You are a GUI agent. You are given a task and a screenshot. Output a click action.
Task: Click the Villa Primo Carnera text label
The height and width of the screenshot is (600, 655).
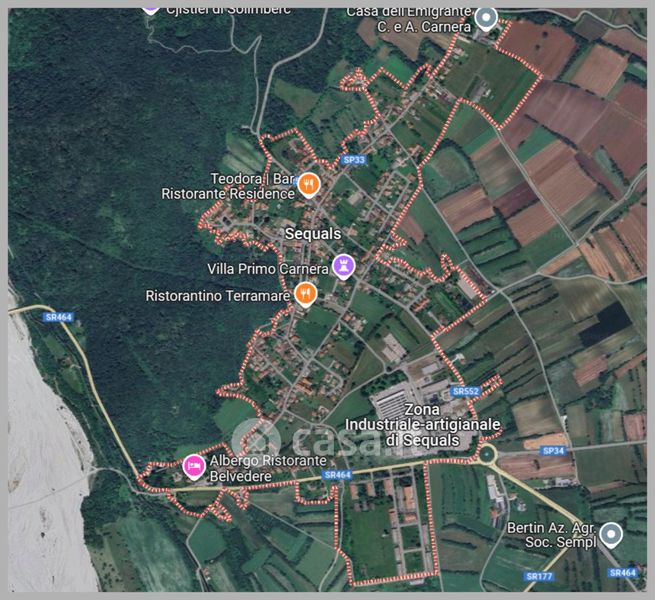pos(268,269)
